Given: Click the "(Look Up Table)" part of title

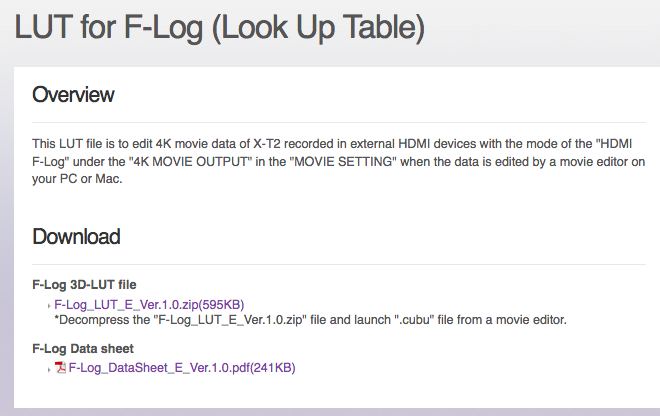Looking at the screenshot, I should 318,28.
